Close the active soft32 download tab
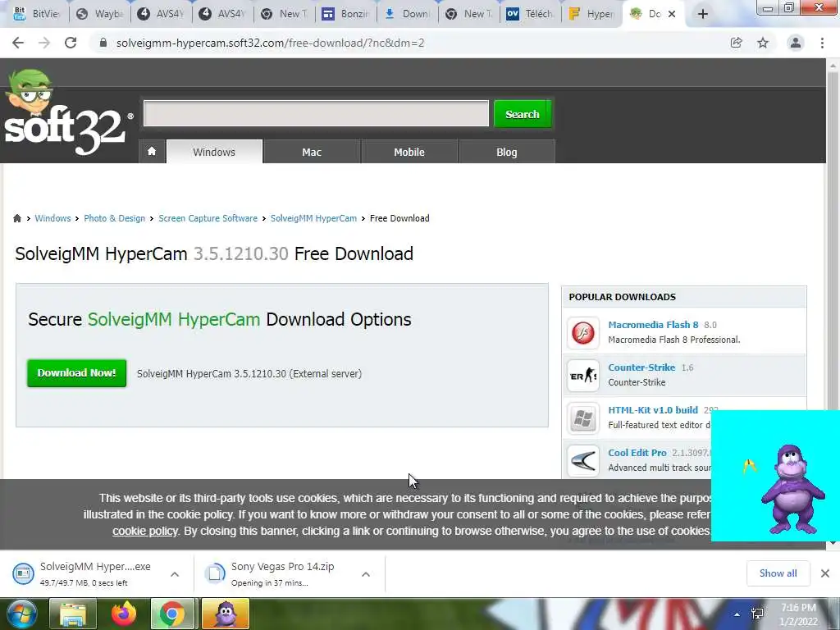 [x=672, y=14]
